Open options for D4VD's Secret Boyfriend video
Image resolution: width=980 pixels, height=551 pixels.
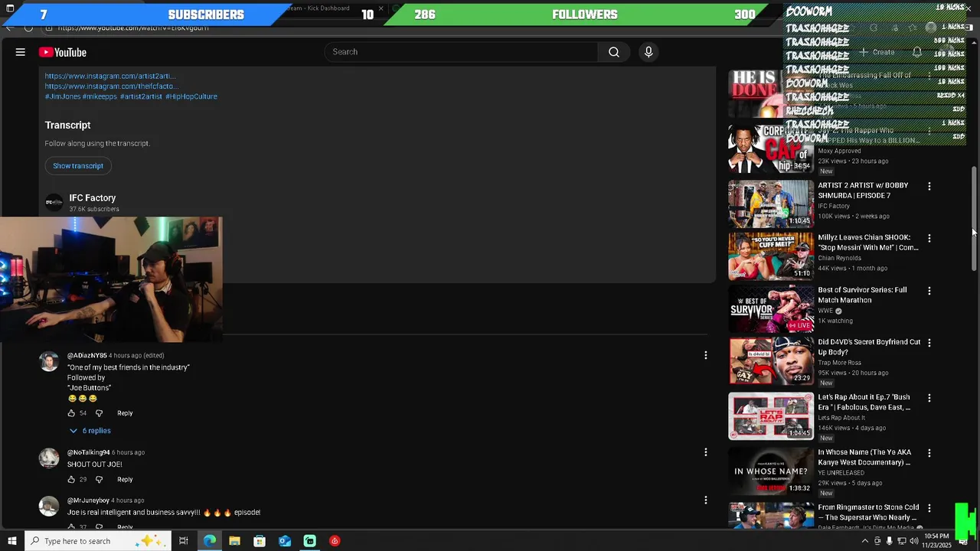tap(929, 343)
